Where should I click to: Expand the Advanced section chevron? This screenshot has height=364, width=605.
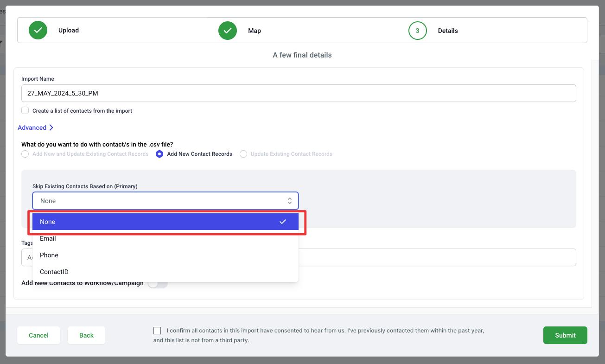pyautogui.click(x=51, y=128)
